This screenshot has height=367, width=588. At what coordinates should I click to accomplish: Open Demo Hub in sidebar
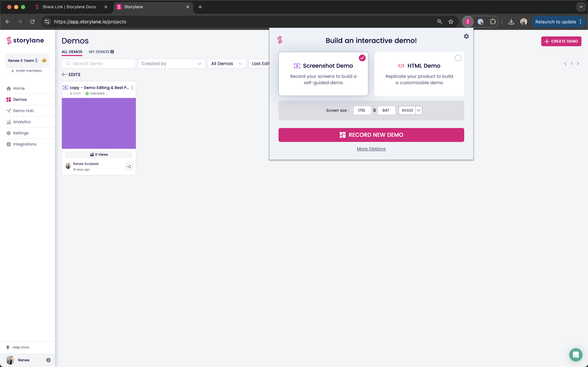[x=23, y=111]
